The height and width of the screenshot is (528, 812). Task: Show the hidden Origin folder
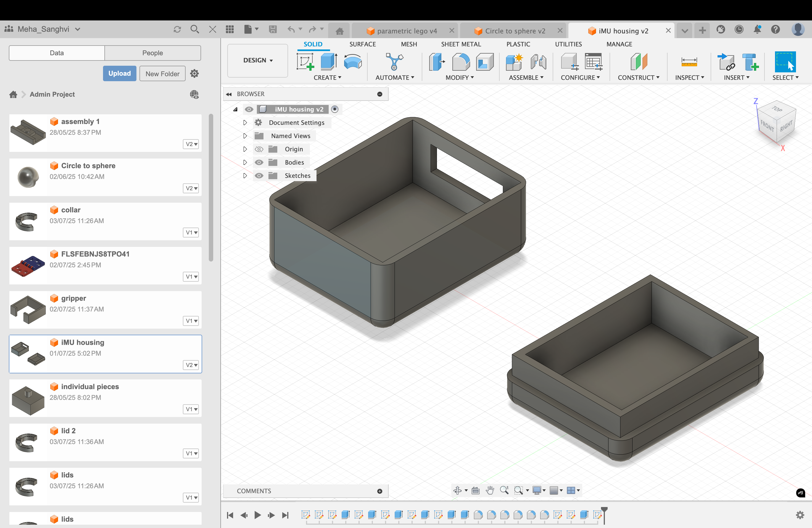click(259, 149)
